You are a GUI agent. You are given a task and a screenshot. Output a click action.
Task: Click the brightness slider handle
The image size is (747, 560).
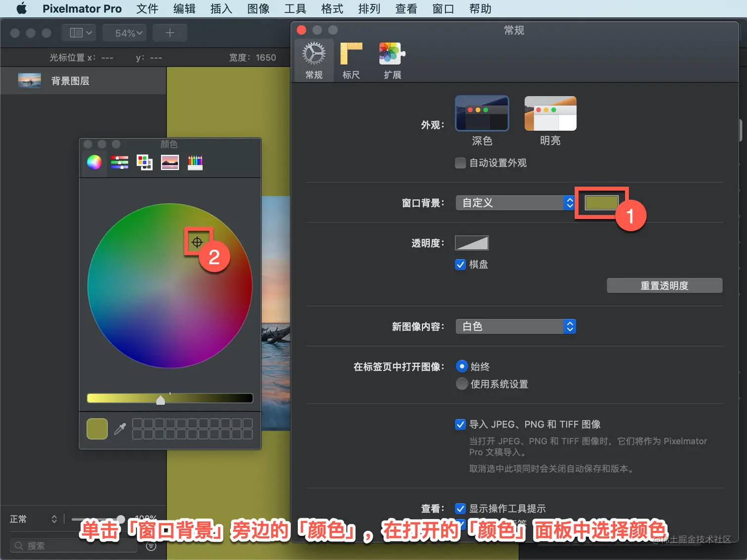tap(161, 400)
